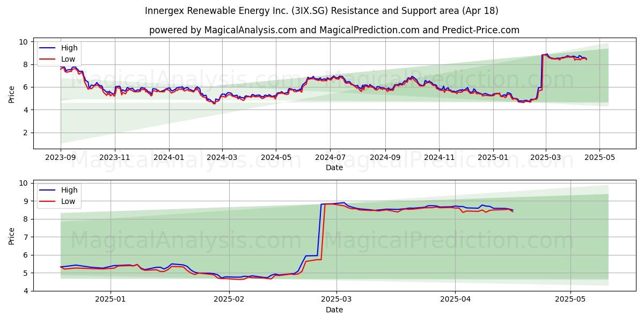Click the '9' y-axis tick of bottom chart
The width and height of the screenshot is (644, 322).
[25, 201]
